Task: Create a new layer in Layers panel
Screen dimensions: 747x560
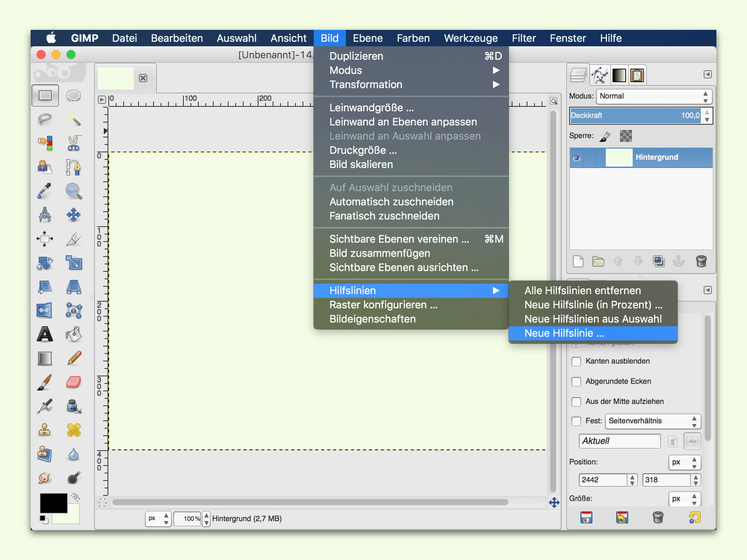Action: coord(578,261)
